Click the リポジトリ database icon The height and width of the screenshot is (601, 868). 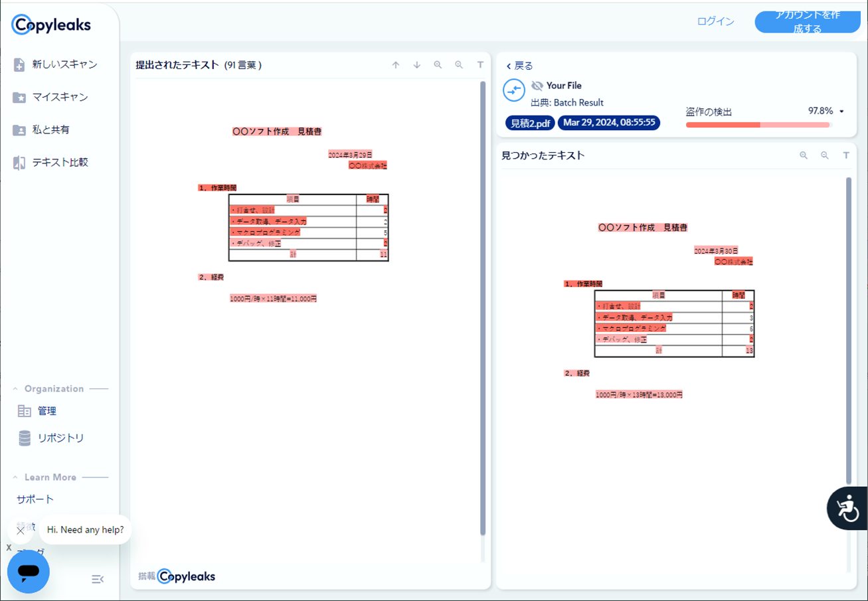click(25, 438)
